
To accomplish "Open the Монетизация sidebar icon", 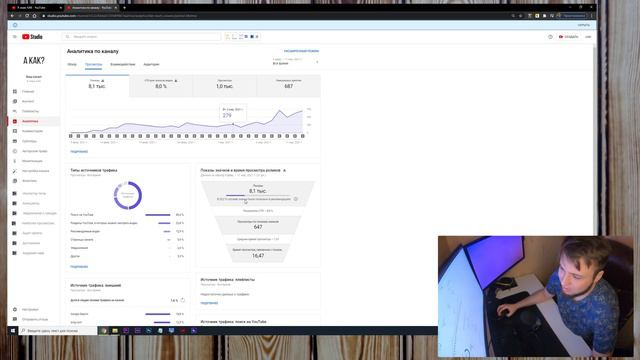I will tap(15, 161).
